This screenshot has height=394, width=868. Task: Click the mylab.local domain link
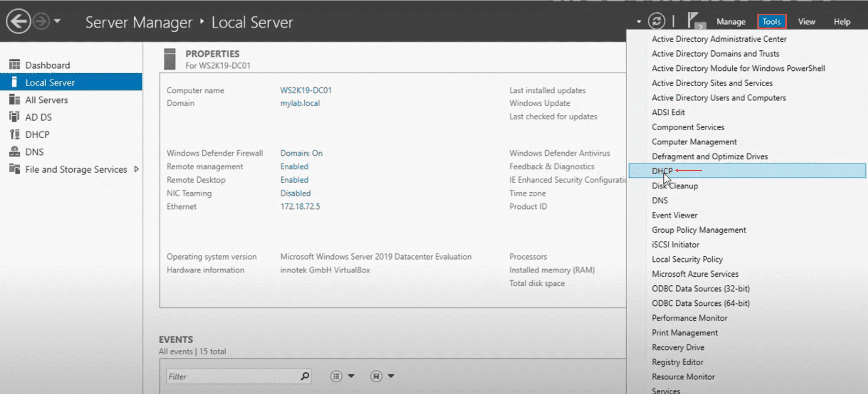300,103
